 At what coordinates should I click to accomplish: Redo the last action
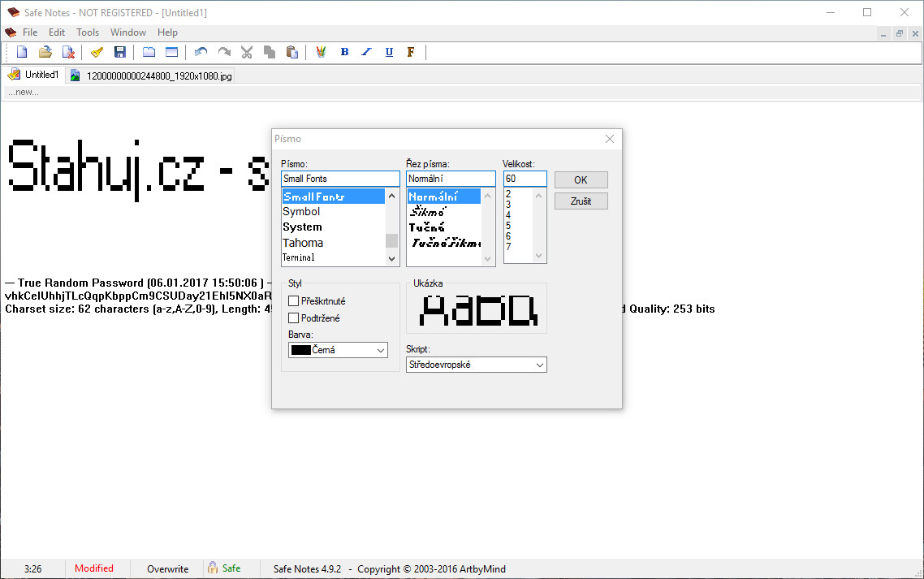224,53
